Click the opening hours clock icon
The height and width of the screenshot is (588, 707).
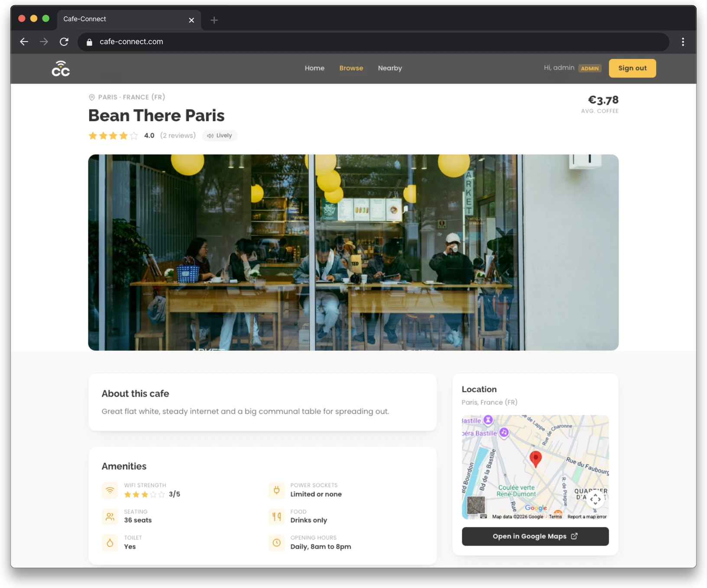276,543
